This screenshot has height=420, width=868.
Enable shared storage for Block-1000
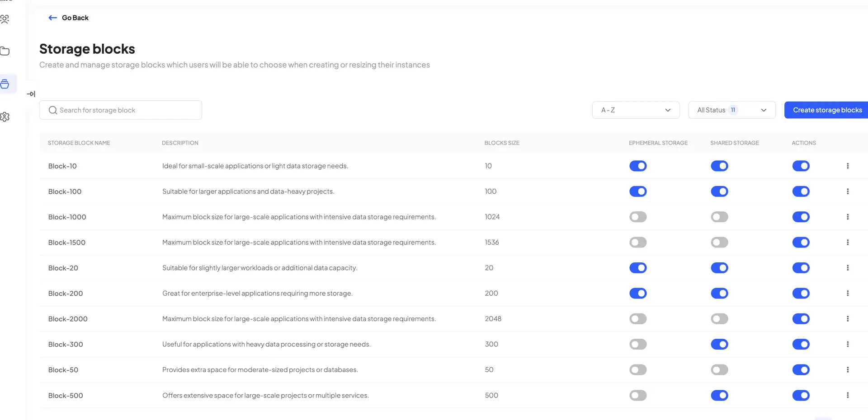click(719, 217)
